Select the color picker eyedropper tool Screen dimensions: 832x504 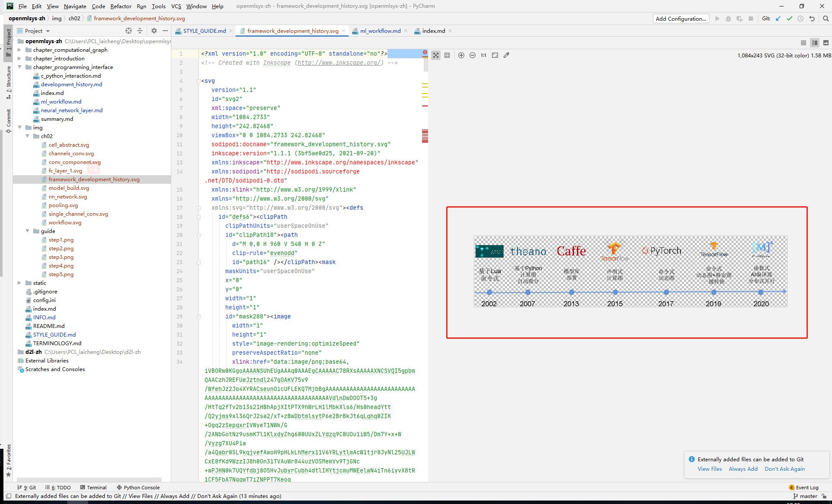click(x=507, y=55)
